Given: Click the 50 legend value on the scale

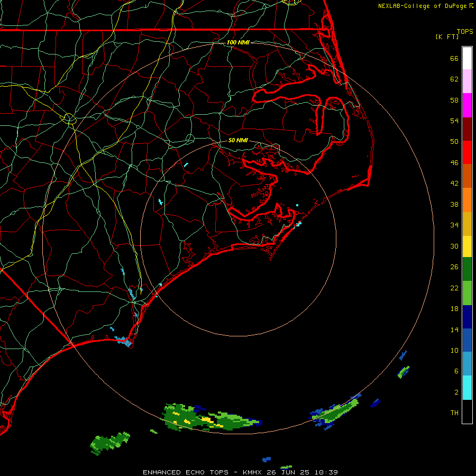Looking at the screenshot, I should pyautogui.click(x=454, y=142).
